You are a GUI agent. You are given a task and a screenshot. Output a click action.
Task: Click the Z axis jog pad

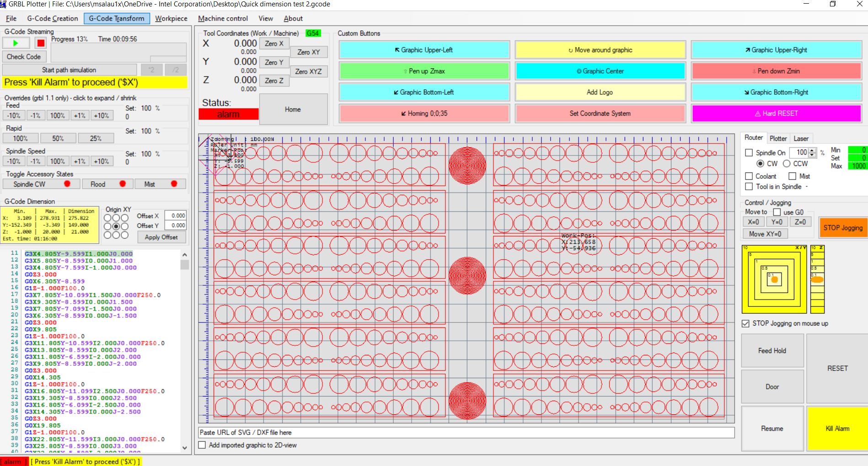point(818,279)
